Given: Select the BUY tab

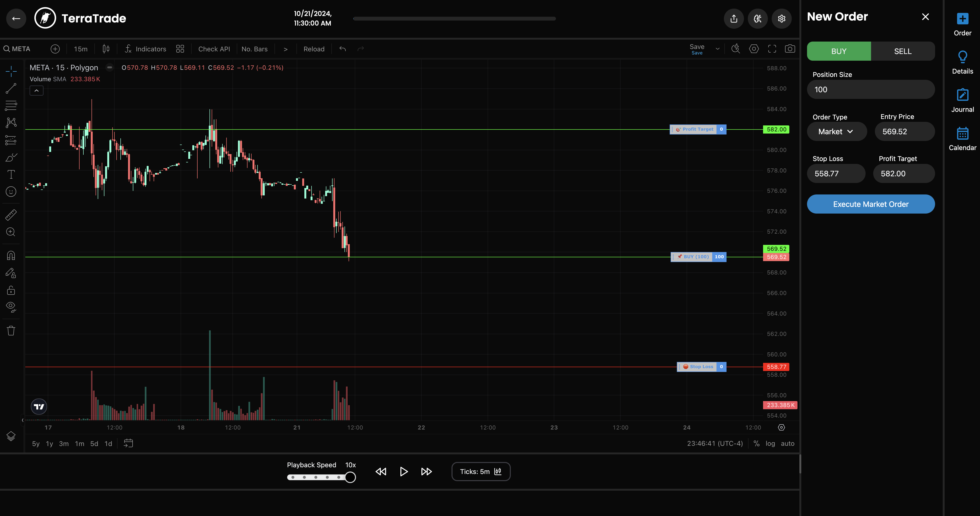Looking at the screenshot, I should [839, 51].
